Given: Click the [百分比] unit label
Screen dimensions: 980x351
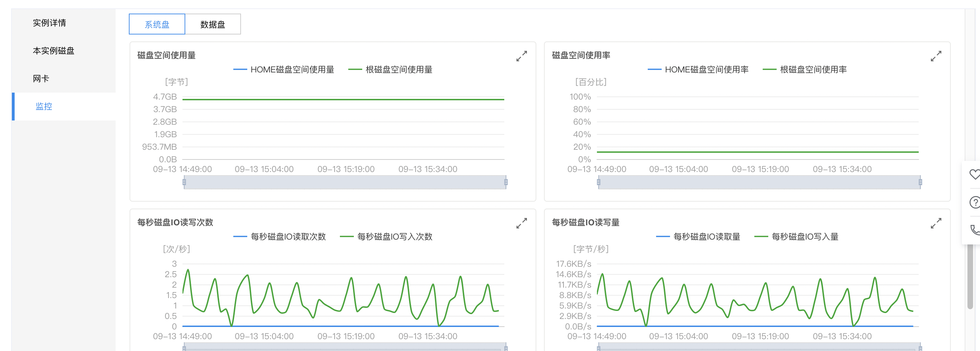Looking at the screenshot, I should click(591, 82).
